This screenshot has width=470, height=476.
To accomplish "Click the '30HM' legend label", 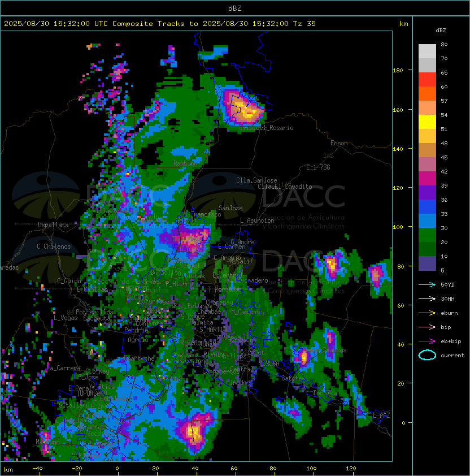I will [447, 298].
